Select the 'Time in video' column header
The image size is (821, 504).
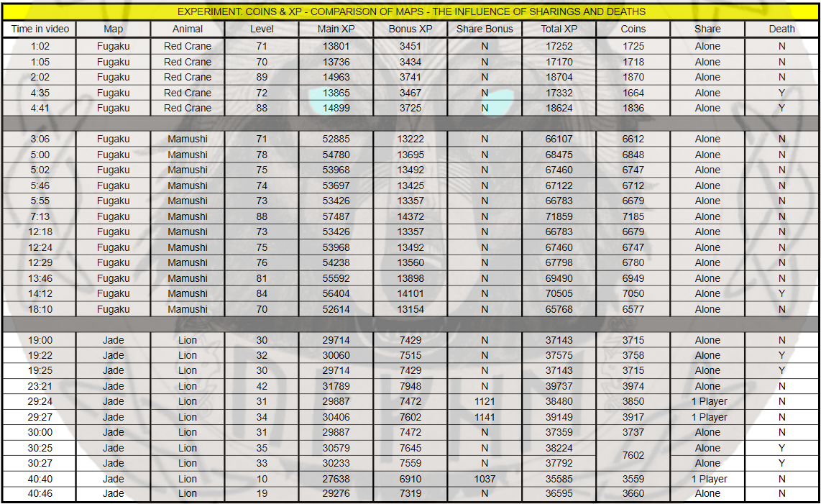point(40,29)
